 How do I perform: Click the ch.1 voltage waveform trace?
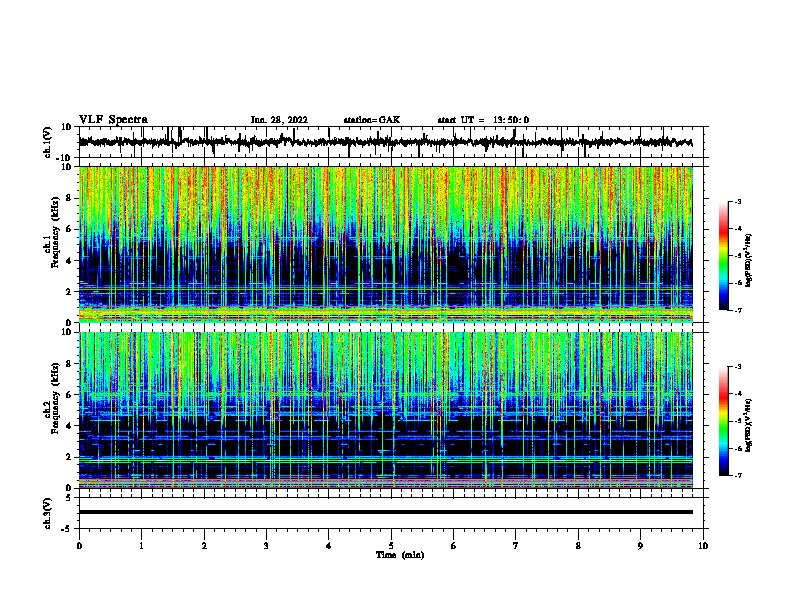386,142
